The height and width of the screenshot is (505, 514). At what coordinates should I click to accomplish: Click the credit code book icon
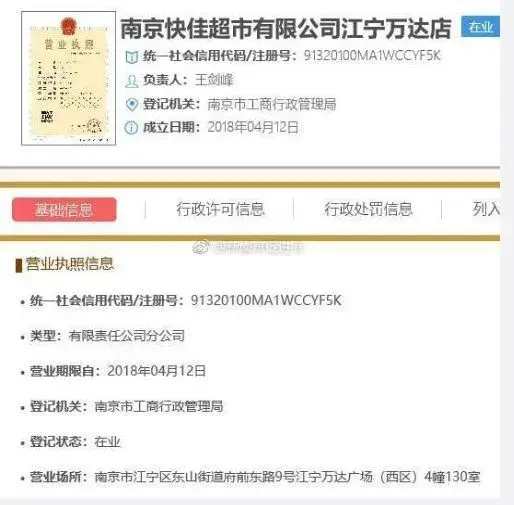click(131, 57)
